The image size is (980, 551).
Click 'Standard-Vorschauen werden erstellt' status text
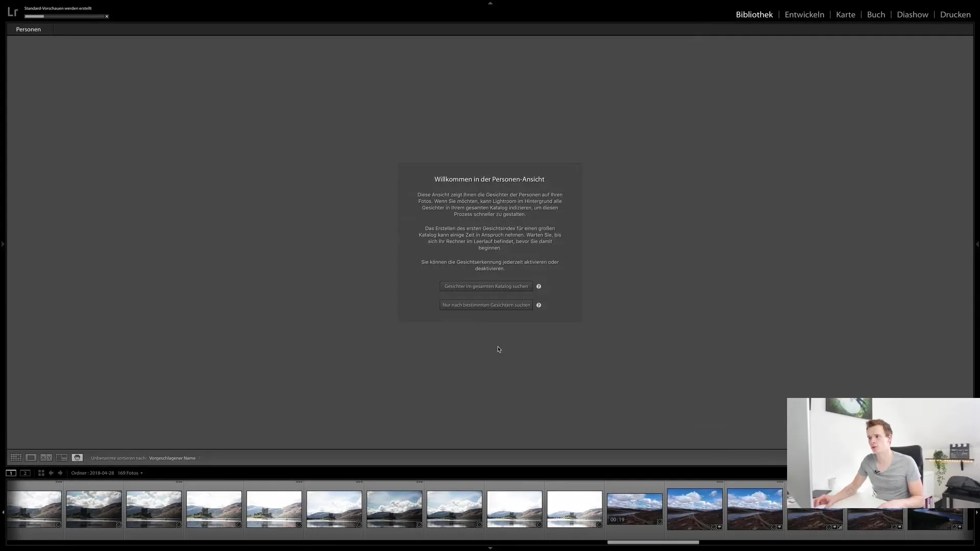(58, 8)
